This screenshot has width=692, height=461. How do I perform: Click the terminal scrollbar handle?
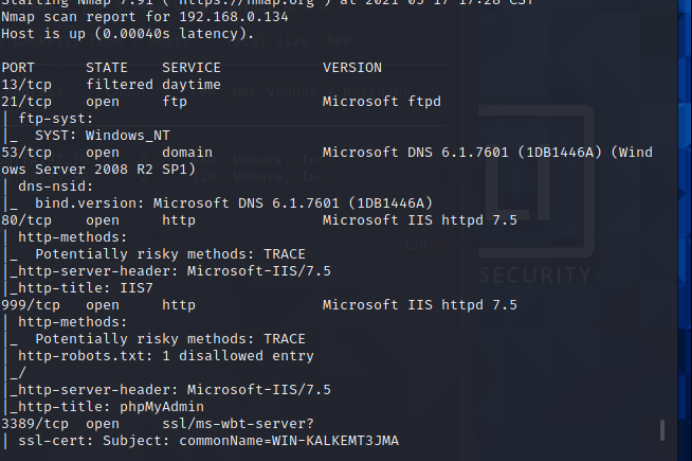pos(661,431)
